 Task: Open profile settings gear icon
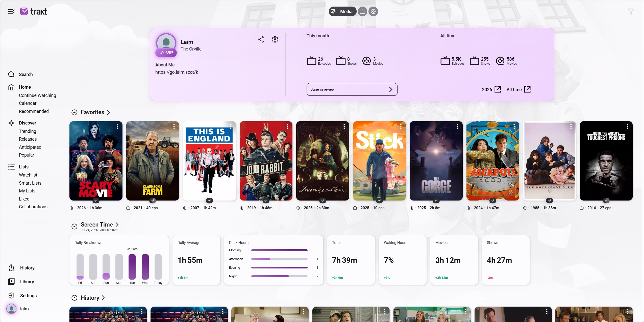point(275,39)
